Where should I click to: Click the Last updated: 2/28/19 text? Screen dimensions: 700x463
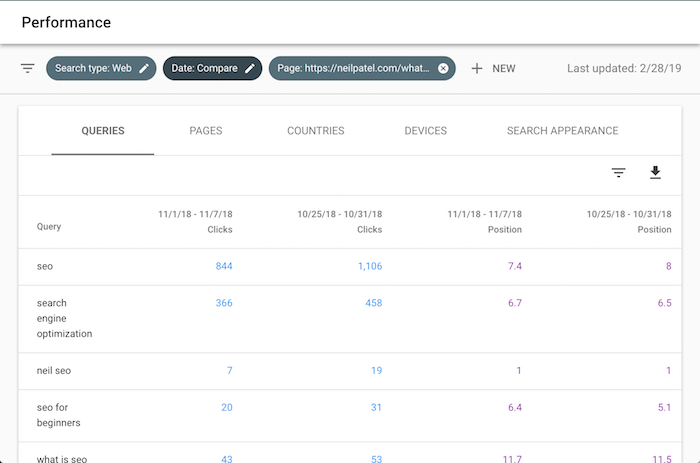click(624, 68)
